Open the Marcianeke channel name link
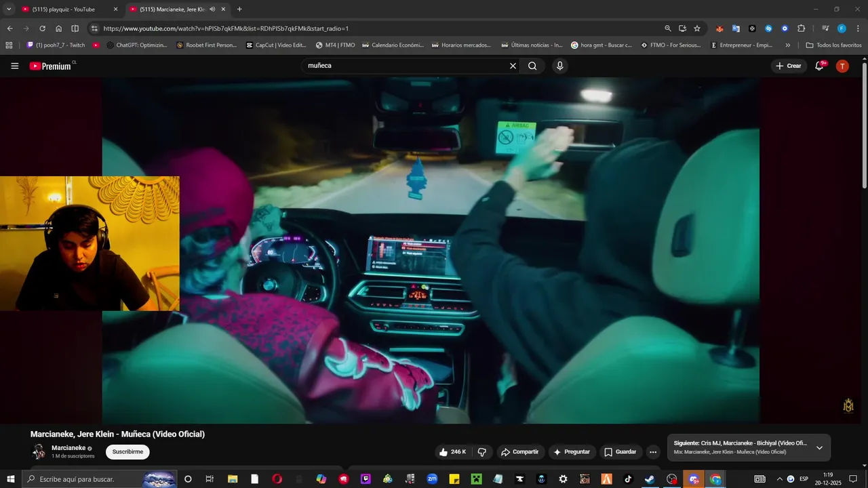 pos(68,448)
